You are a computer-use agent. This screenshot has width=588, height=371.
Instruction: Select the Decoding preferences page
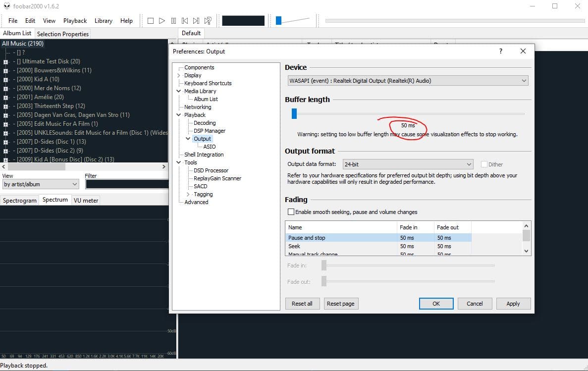[x=205, y=123]
